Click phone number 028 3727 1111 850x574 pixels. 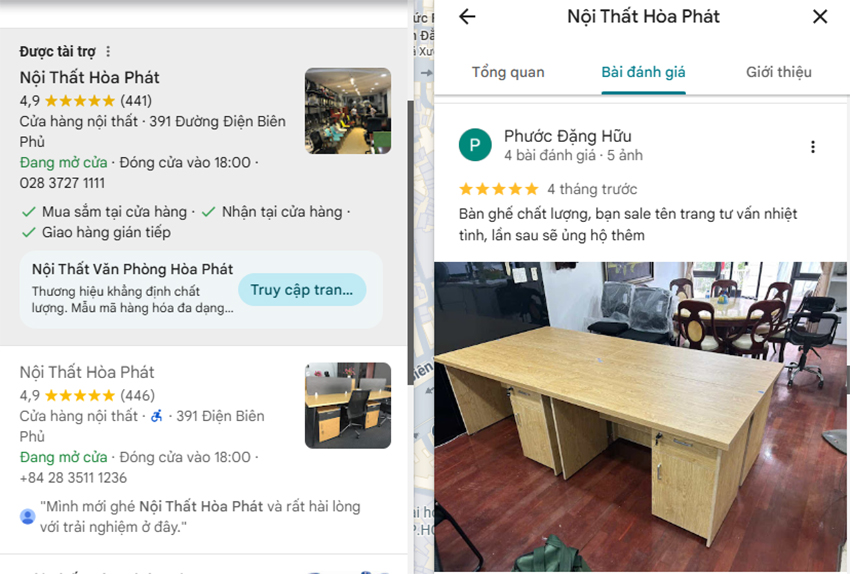(62, 183)
